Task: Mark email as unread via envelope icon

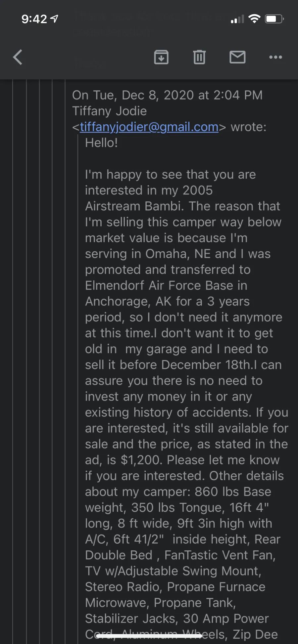Action: click(x=237, y=57)
